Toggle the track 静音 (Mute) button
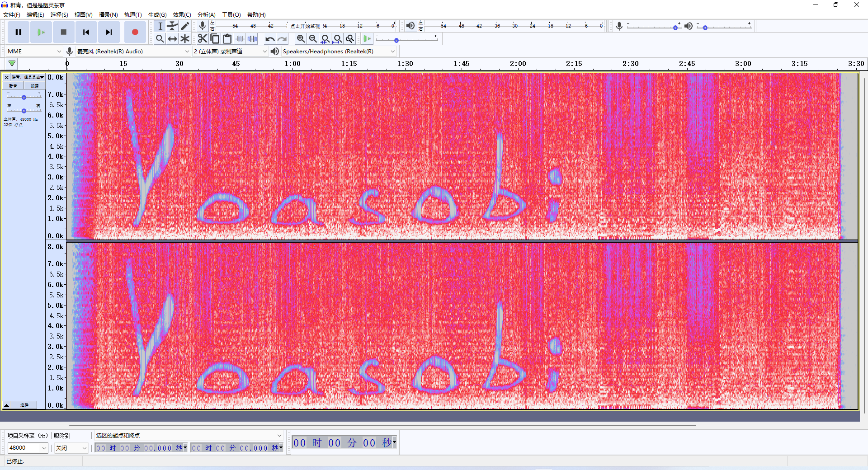This screenshot has width=868, height=470. coord(13,85)
